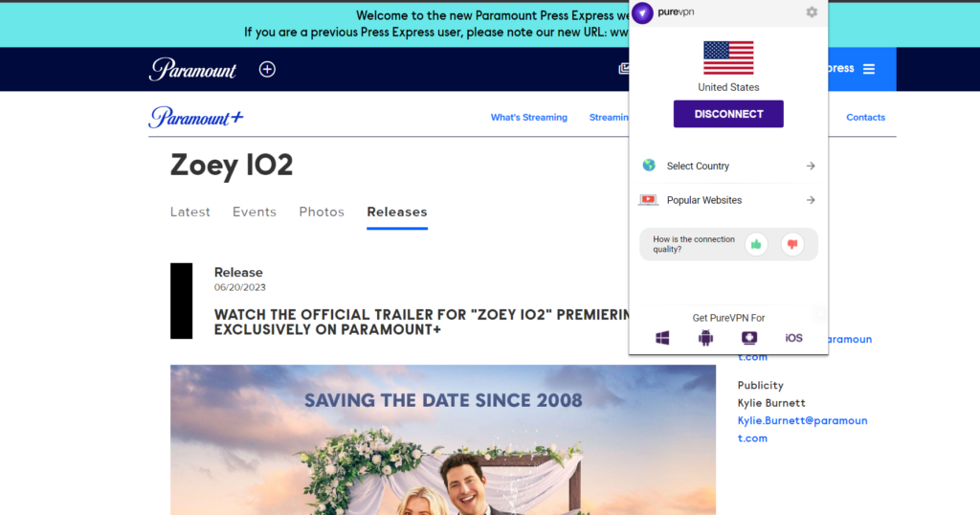Select the Releases tab

397,212
